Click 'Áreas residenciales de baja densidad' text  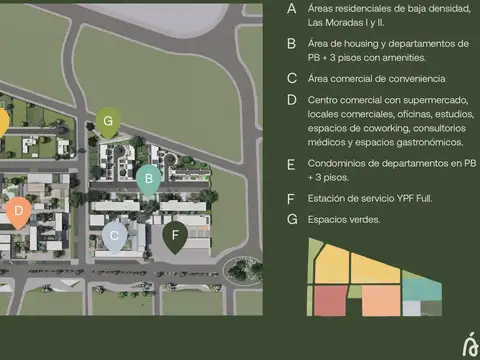pos(389,16)
